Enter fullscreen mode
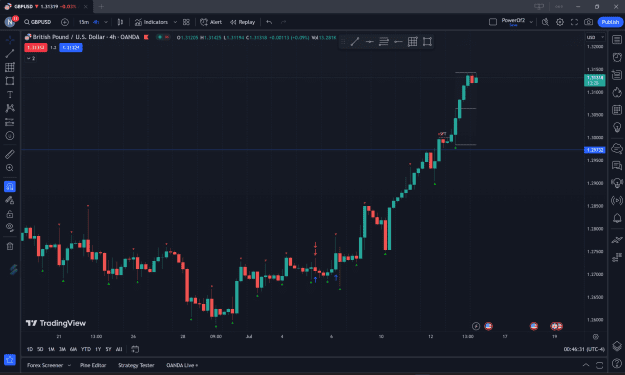Image resolution: width=625 pixels, height=375 pixels. (574, 22)
